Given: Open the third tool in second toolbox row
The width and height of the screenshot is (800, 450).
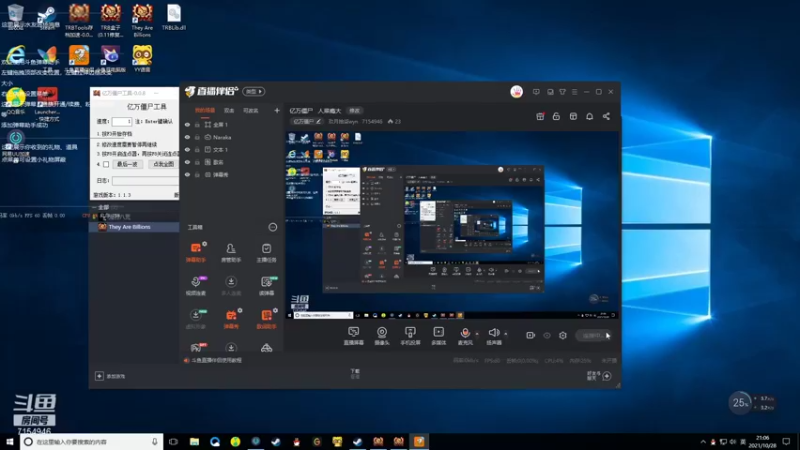Looking at the screenshot, I should tap(266, 286).
